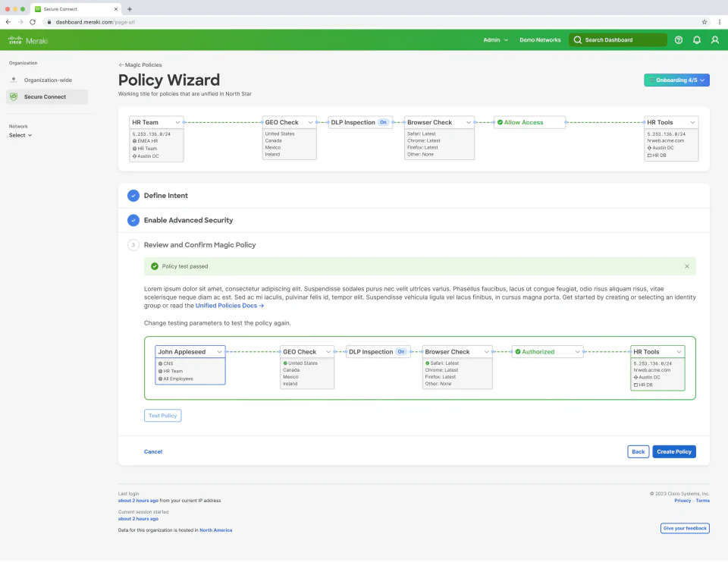Open the Onboarding 4/5 dropdown
Screen dimensions: 728x572
(676, 80)
